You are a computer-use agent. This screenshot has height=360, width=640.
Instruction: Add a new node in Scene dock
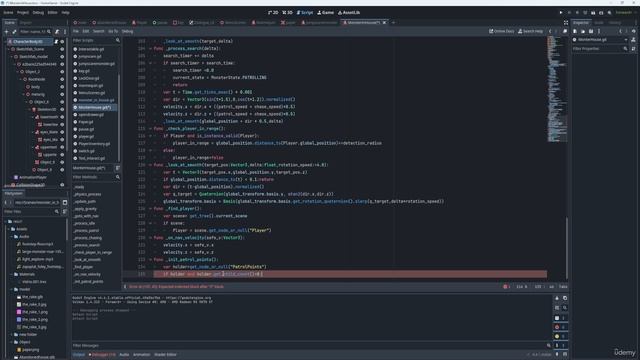coord(6,31)
